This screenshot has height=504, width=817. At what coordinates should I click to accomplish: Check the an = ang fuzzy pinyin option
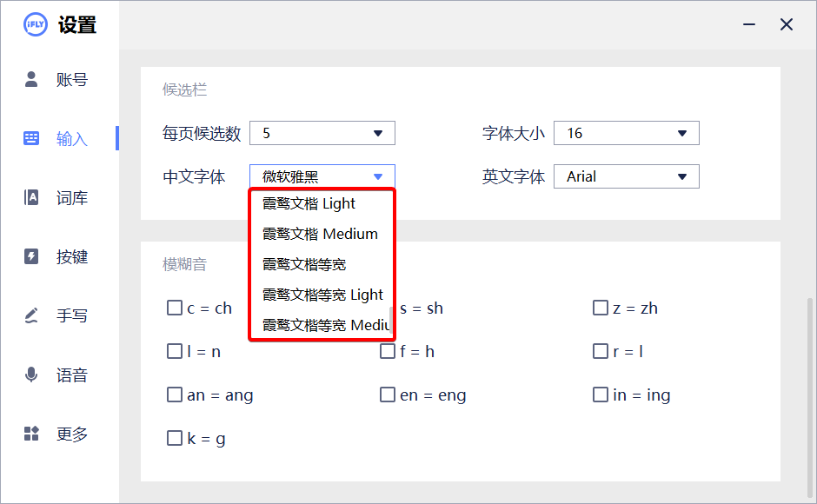175,395
